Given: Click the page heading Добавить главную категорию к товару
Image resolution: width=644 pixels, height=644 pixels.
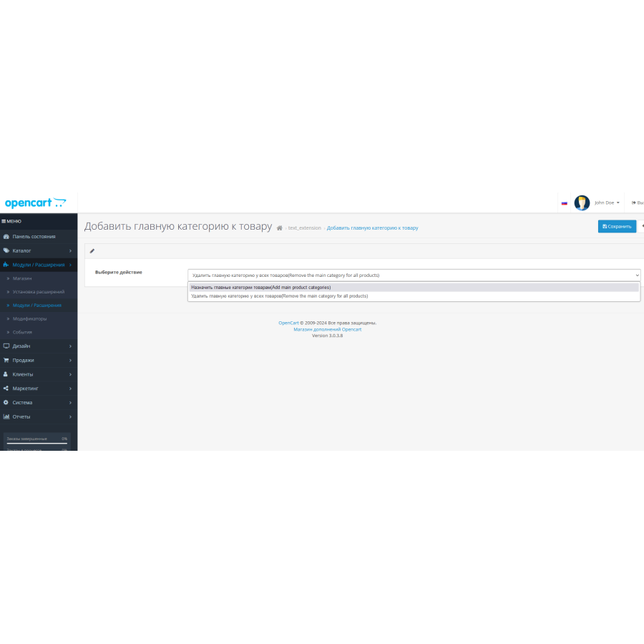Looking at the screenshot, I should (178, 226).
